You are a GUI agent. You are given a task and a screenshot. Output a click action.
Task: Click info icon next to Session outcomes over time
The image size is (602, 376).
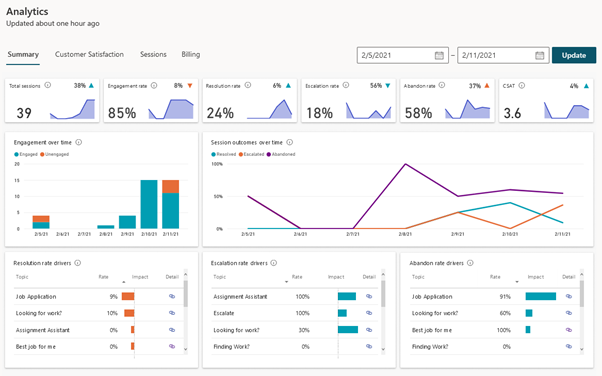coord(290,142)
